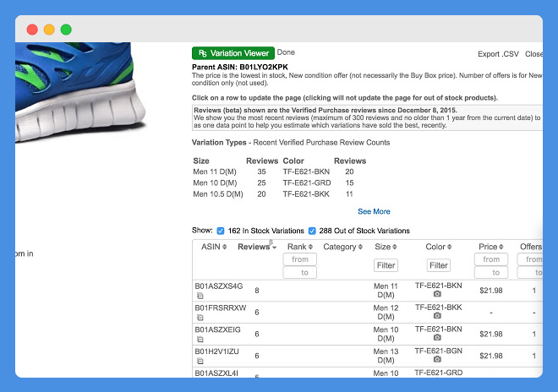
Task: Copy ASIN B01ASZXEIG using copy icon
Action: [x=200, y=339]
